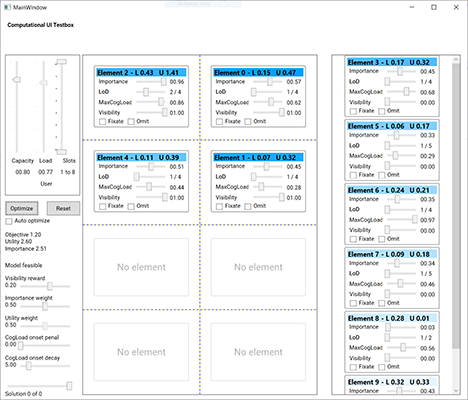Click the element list scroll-down arrow
This screenshot has height=400, width=468.
point(456,391)
